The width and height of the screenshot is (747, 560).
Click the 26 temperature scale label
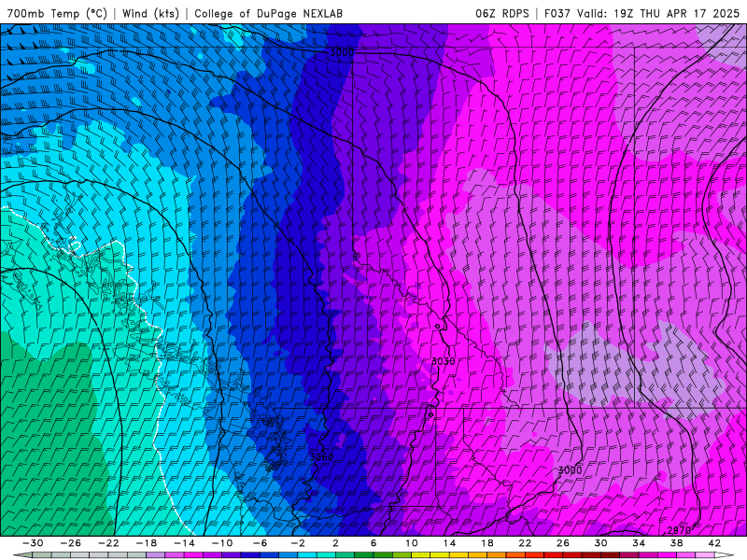[563, 543]
